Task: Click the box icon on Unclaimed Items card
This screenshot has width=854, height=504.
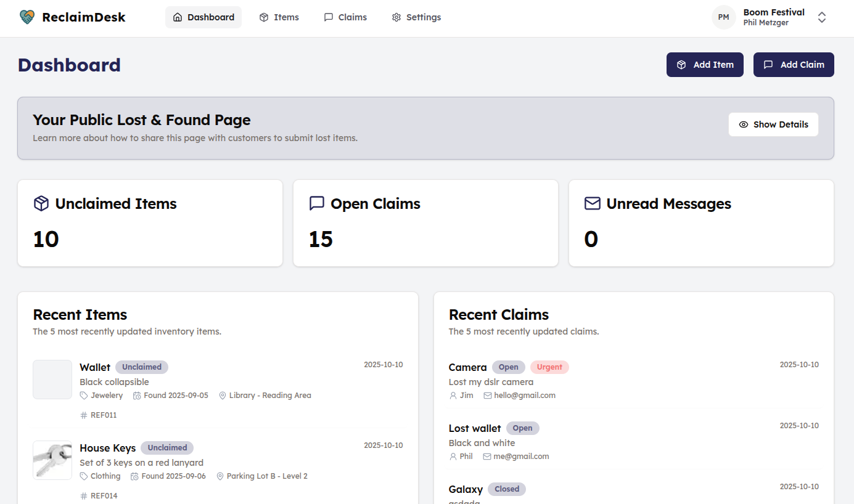Action: [x=41, y=203]
